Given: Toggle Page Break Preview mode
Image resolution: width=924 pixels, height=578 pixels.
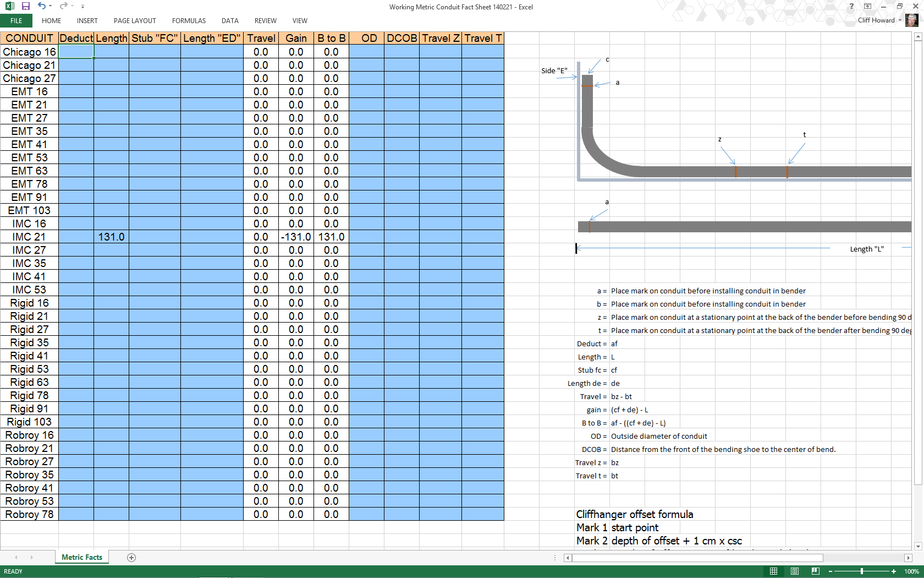Looking at the screenshot, I should pyautogui.click(x=815, y=571).
